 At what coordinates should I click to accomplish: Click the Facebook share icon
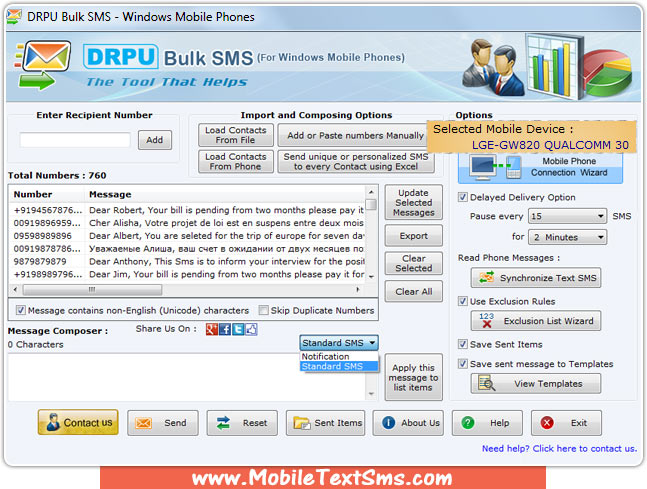pyautogui.click(x=225, y=329)
